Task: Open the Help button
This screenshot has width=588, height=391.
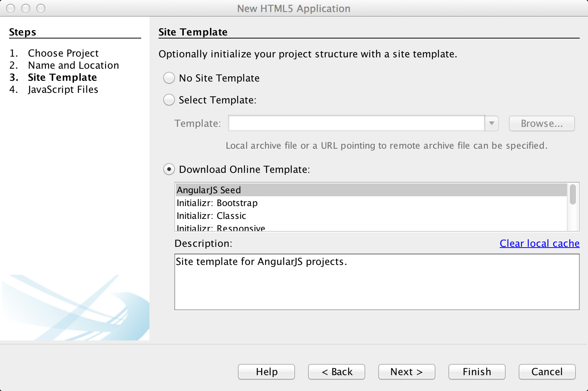Action: pyautogui.click(x=266, y=372)
